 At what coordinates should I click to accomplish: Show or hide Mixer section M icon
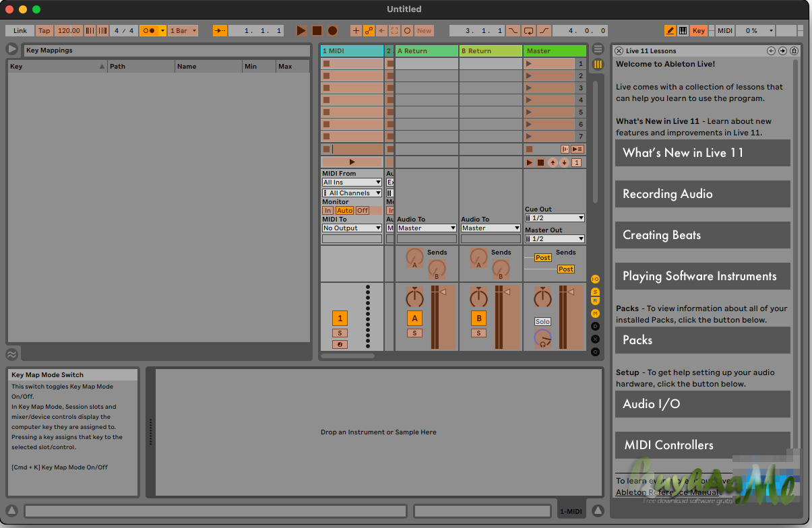[595, 314]
